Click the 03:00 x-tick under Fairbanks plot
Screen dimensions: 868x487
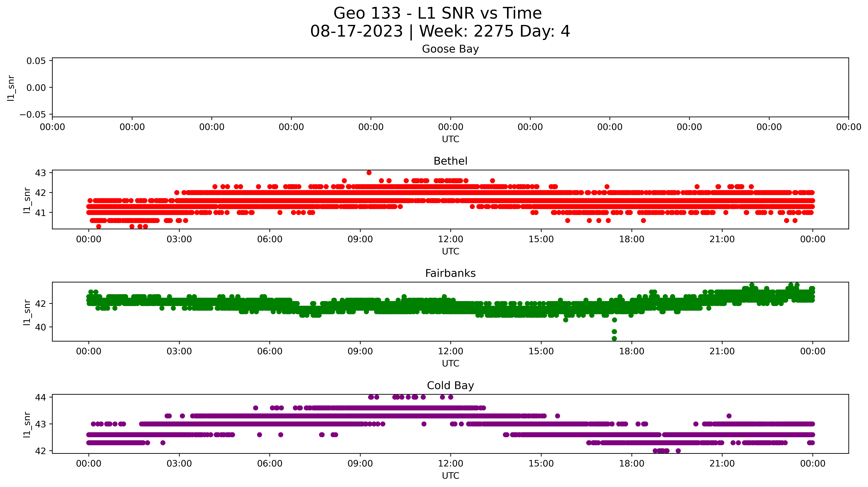[179, 351]
